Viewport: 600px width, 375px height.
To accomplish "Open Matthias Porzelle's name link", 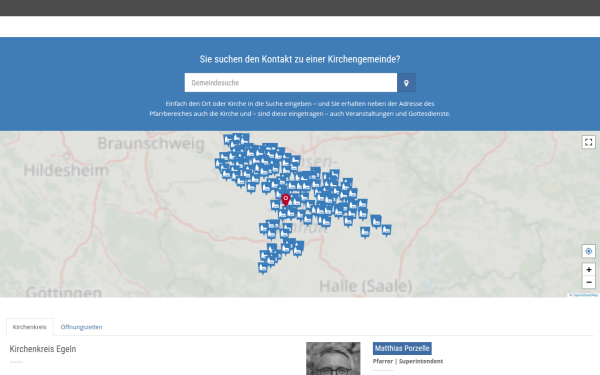I will click(402, 348).
